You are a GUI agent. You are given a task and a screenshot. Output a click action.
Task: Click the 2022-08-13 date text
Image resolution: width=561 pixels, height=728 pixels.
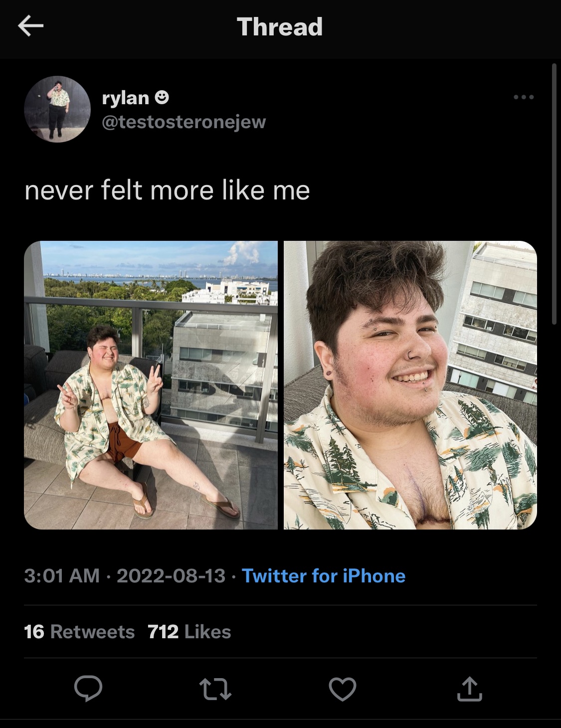click(x=171, y=576)
